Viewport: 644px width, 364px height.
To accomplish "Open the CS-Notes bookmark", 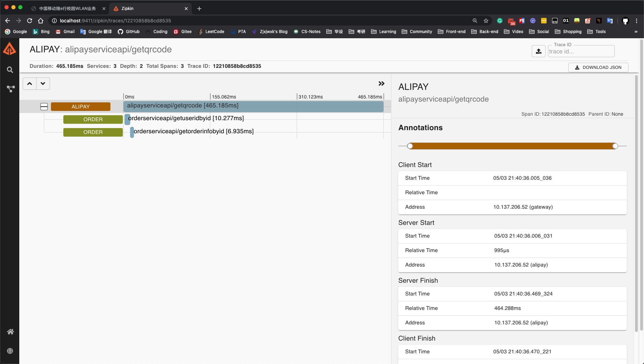I will 307,31.
